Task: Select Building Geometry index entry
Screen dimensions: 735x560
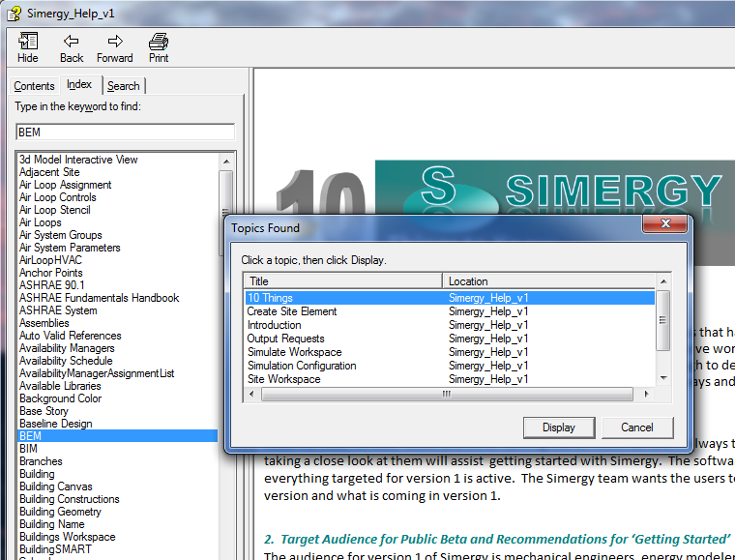Action: (x=60, y=512)
